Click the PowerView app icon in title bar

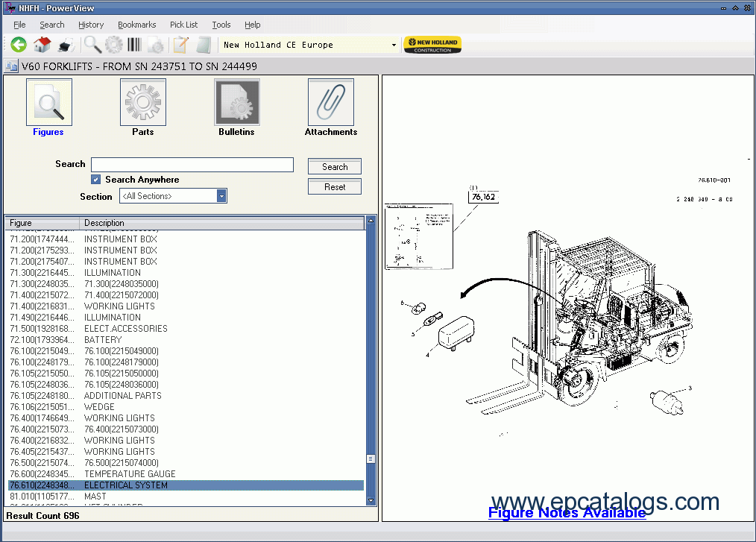click(x=10, y=7)
